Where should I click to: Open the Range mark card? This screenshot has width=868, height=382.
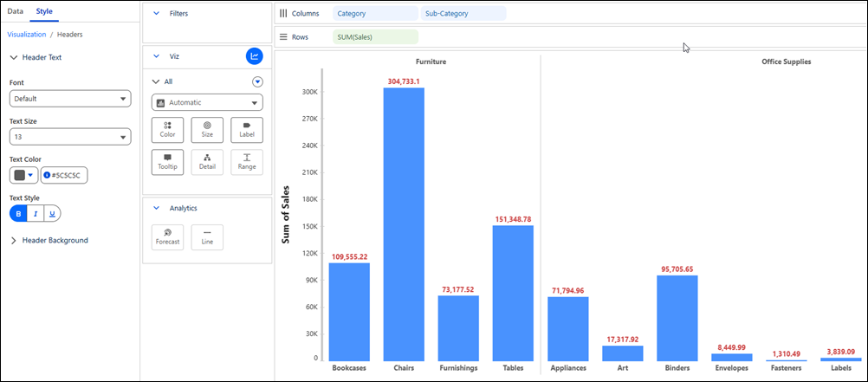click(247, 162)
